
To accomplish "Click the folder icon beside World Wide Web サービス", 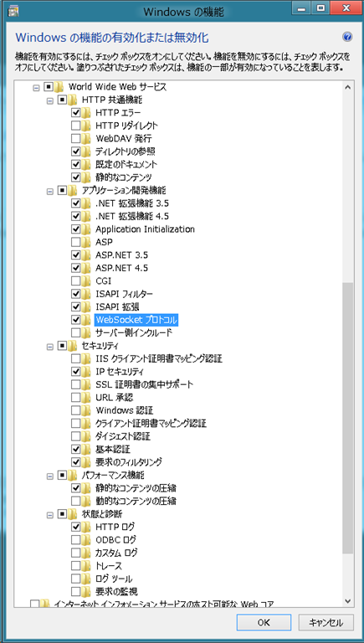I will 59,86.
